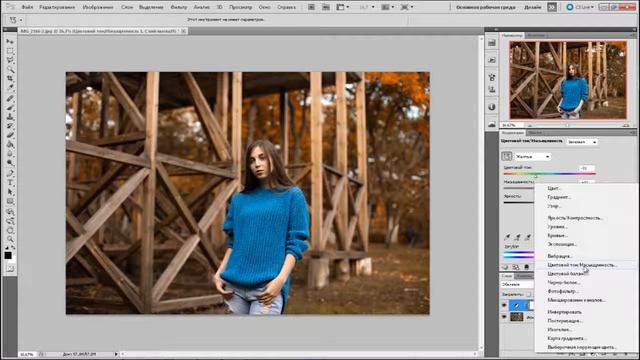Select the Clone Stamp tool
The height and width of the screenshot is (360, 640).
point(10,117)
